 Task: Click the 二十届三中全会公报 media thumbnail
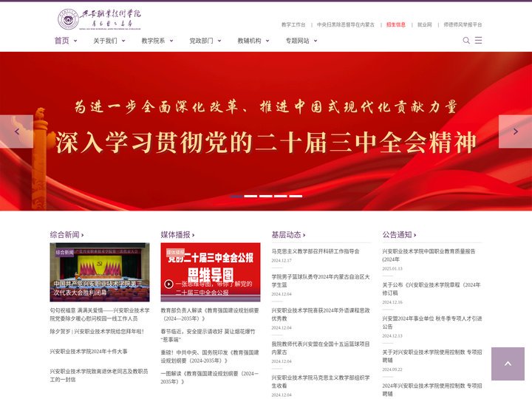(211, 272)
